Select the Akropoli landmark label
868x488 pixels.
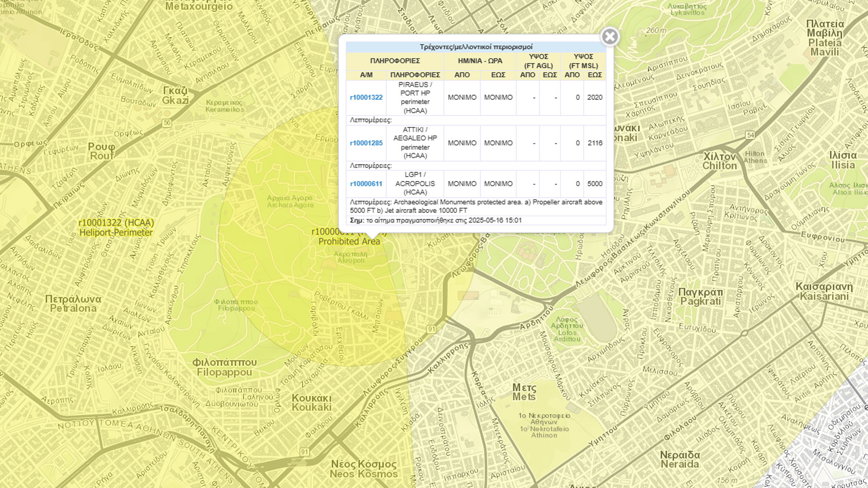(x=350, y=257)
